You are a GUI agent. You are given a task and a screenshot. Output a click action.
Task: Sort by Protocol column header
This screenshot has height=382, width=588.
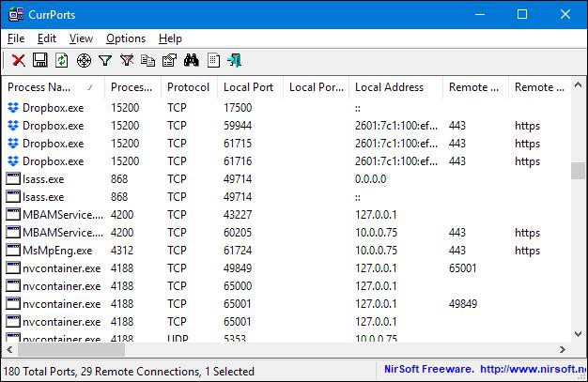[x=189, y=87]
